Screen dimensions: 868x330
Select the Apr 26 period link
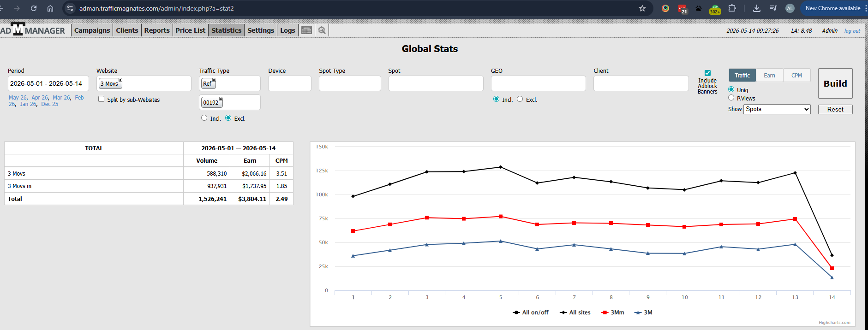tap(40, 98)
